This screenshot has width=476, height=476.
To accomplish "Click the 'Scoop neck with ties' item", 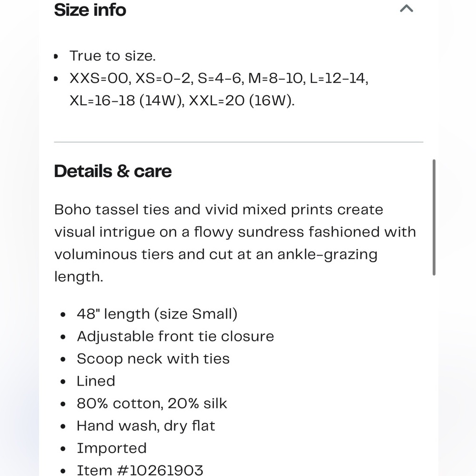I will (x=153, y=358).
